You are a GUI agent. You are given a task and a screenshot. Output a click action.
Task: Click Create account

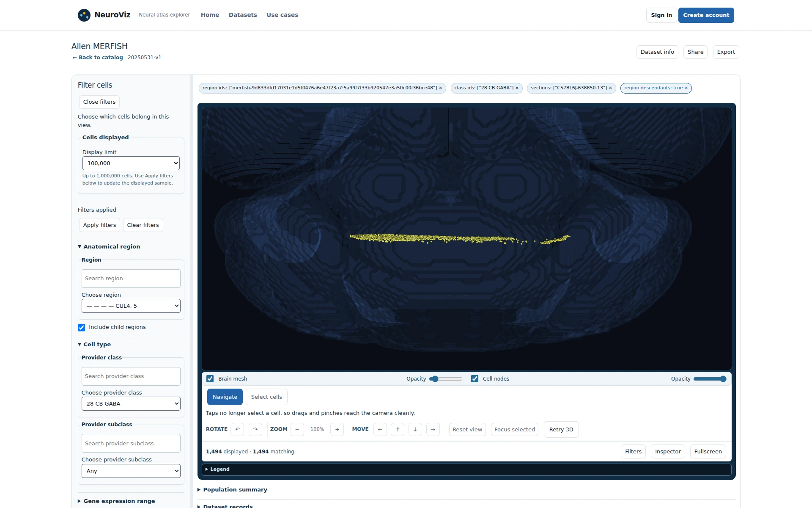tap(706, 15)
